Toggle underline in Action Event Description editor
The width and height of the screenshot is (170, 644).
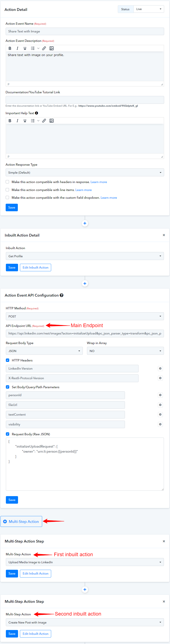click(25, 48)
